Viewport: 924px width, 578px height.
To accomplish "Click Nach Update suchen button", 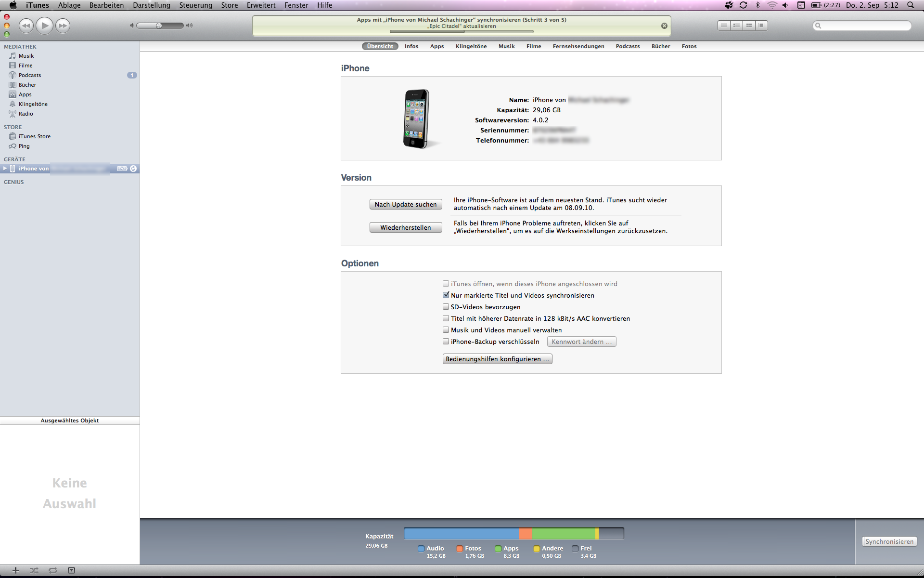I will tap(406, 204).
